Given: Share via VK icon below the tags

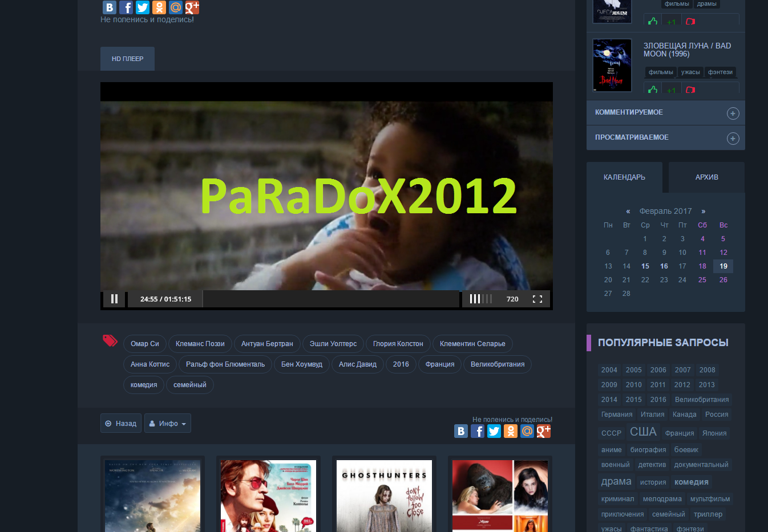Looking at the screenshot, I should [x=461, y=431].
